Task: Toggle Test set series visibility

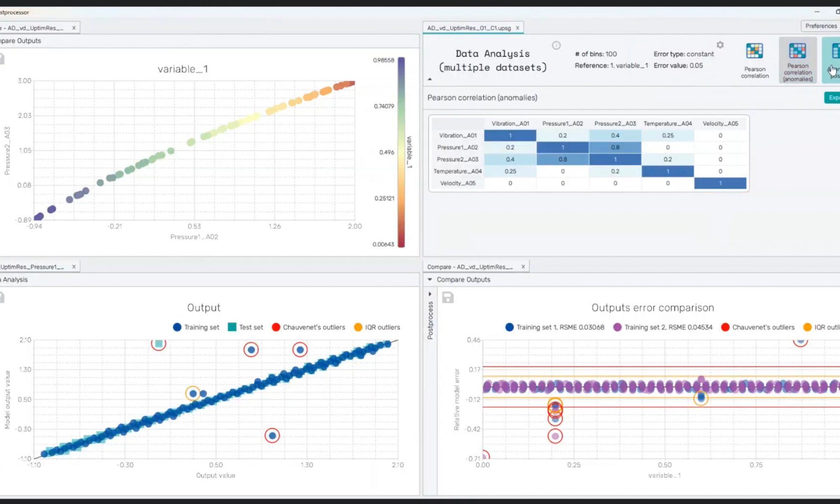Action: [245, 327]
